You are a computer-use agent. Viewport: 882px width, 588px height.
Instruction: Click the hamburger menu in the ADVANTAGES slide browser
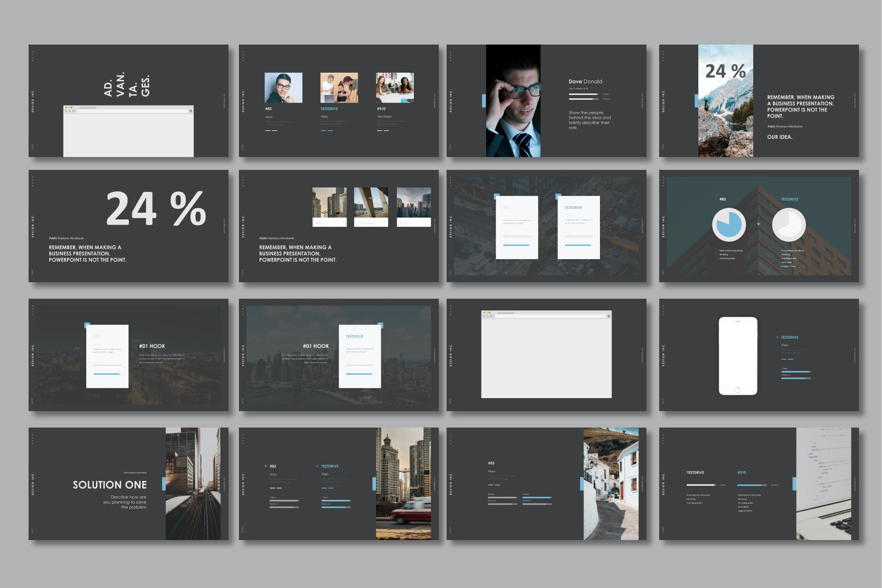[x=190, y=111]
